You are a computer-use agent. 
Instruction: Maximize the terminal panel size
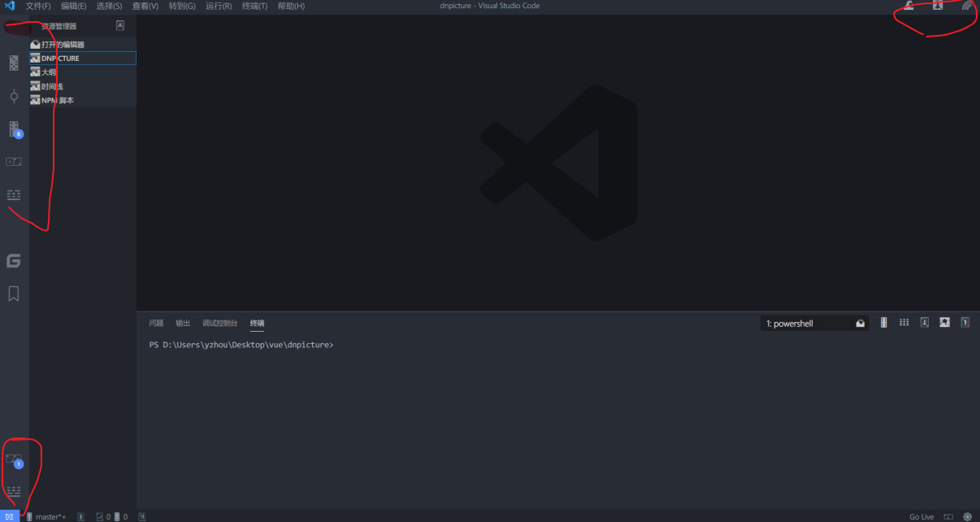click(x=944, y=323)
